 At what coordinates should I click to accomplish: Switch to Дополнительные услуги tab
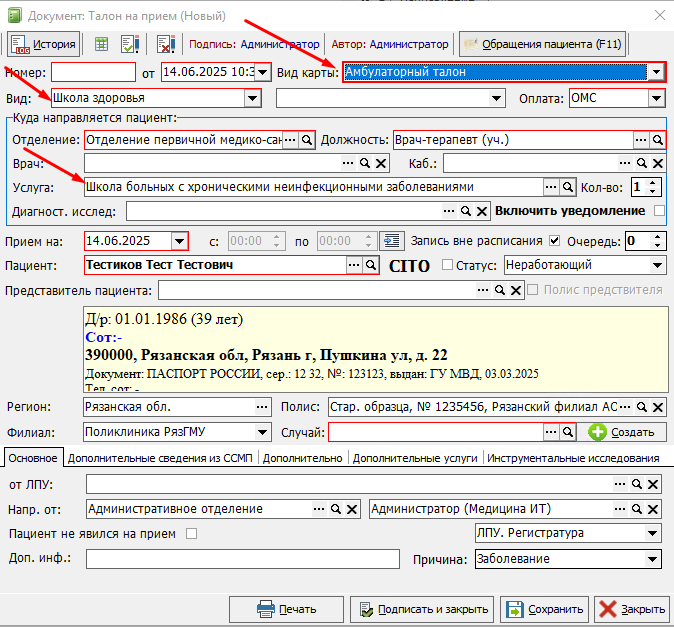415,458
